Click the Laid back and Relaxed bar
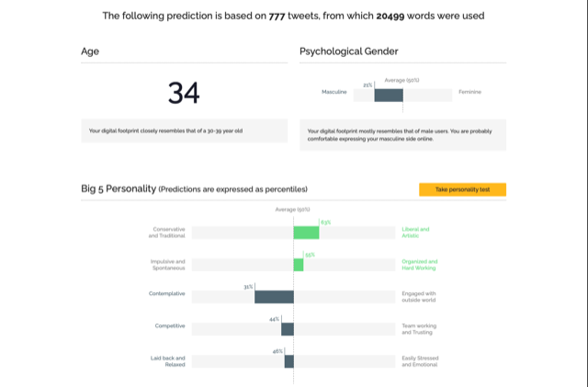Screen dimensions: 588x387 [289, 360]
